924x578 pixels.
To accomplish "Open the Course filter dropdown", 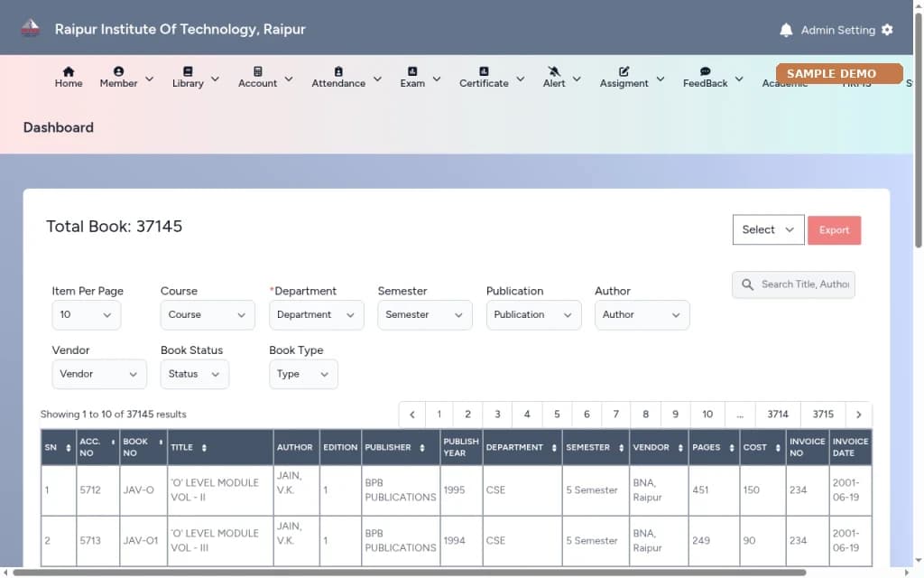I will (x=208, y=315).
